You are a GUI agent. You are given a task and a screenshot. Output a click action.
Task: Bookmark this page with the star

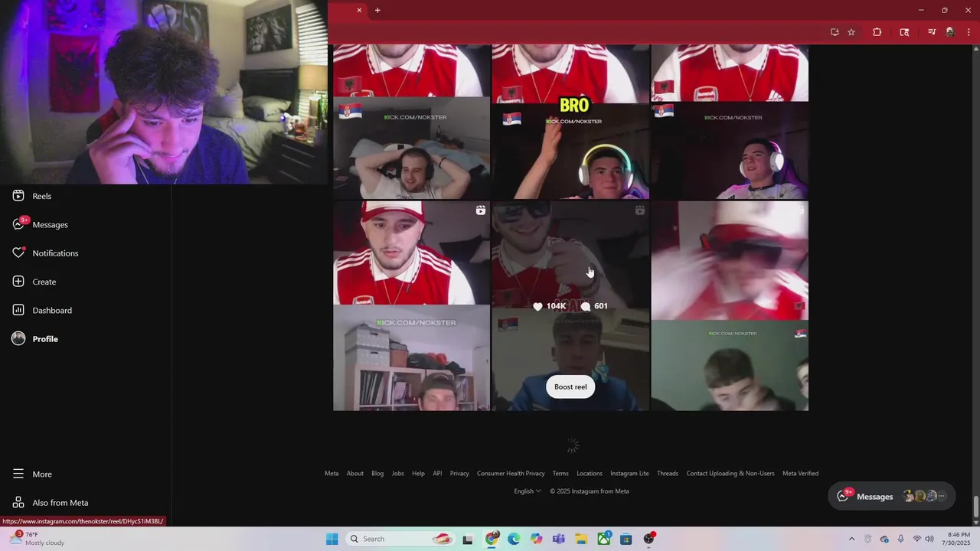point(851,32)
